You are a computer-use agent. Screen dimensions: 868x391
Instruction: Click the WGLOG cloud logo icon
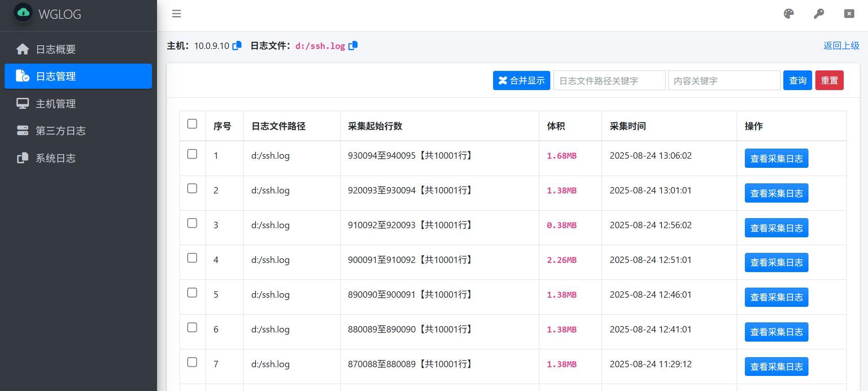pos(23,13)
